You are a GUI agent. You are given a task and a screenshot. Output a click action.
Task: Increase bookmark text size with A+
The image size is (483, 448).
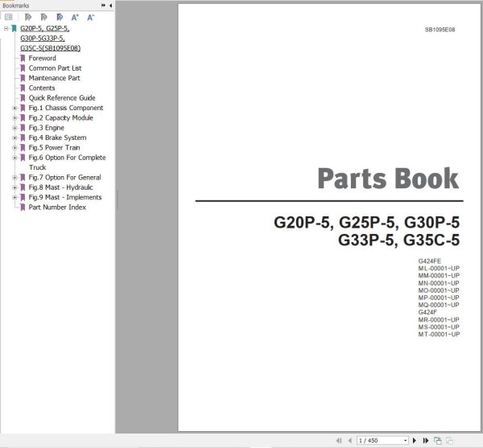pyautogui.click(x=75, y=17)
